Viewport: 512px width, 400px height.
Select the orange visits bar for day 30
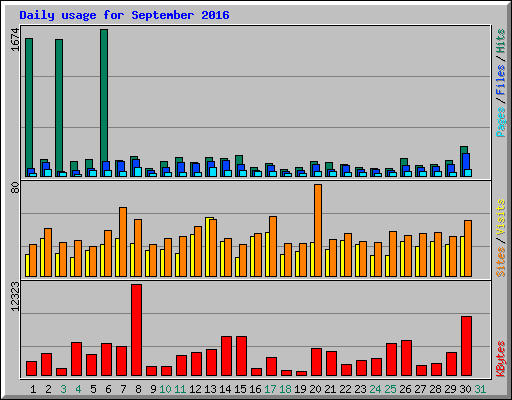[468, 248]
